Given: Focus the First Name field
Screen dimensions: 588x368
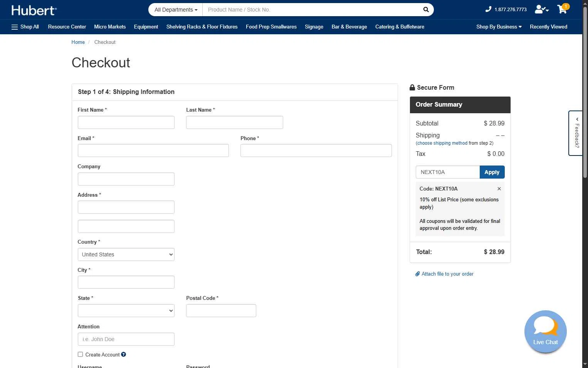Looking at the screenshot, I should (x=126, y=122).
